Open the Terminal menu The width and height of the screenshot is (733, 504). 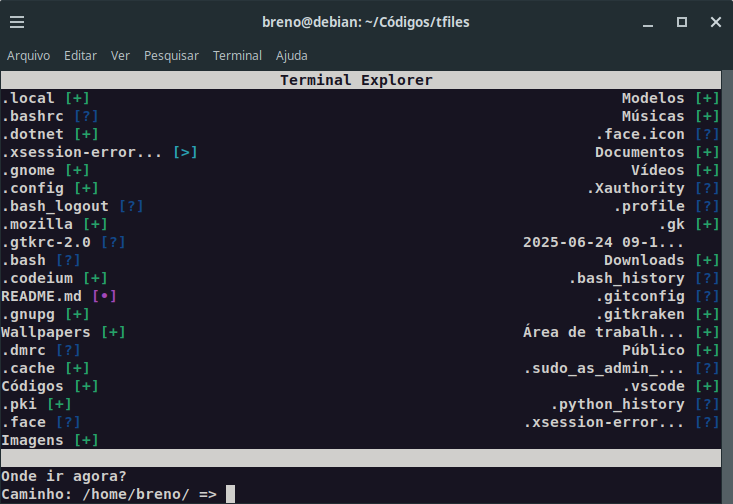pyautogui.click(x=237, y=56)
